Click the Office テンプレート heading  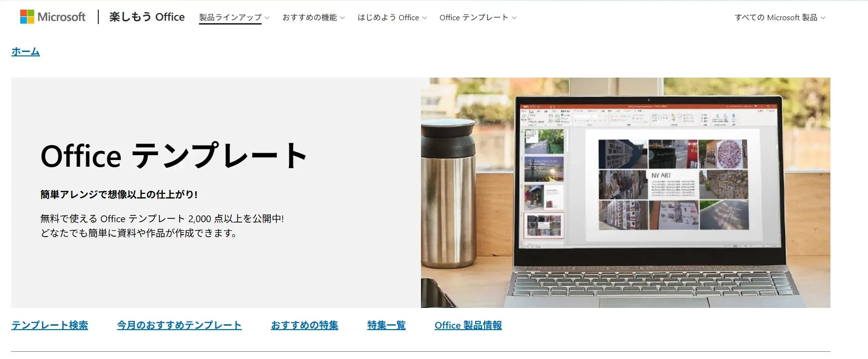coord(174,156)
